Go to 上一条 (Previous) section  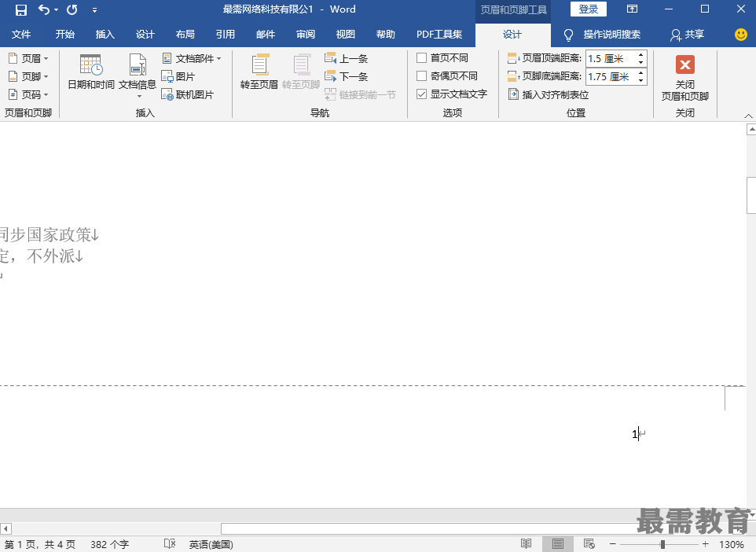tap(347, 58)
